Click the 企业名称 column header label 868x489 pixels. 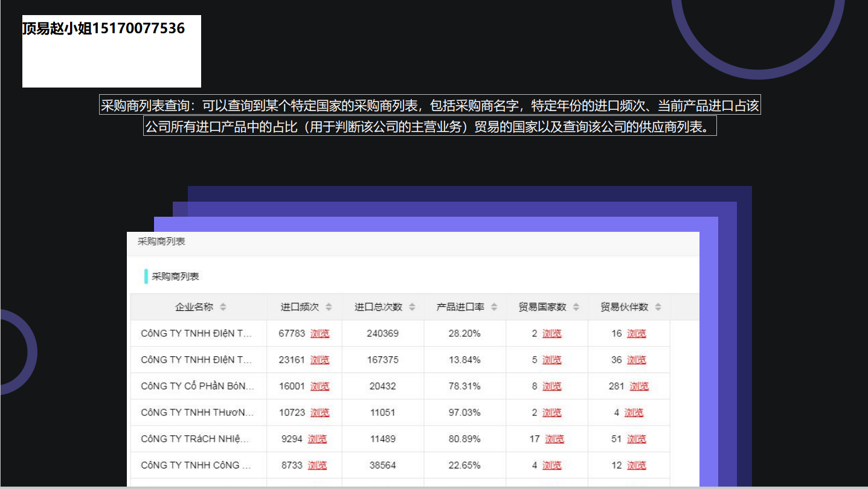click(x=194, y=307)
